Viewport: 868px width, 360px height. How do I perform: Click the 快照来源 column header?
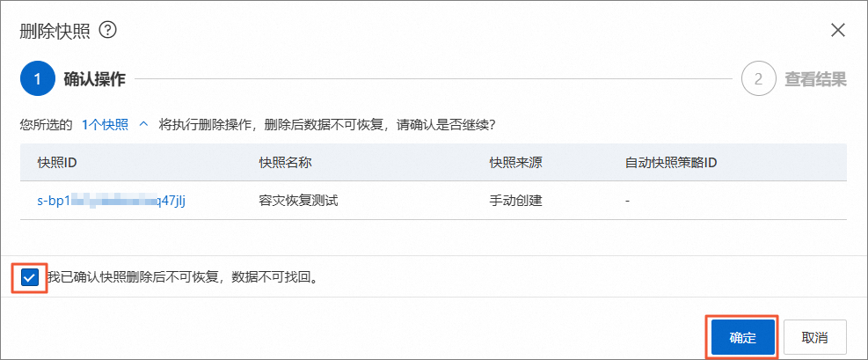click(x=515, y=163)
